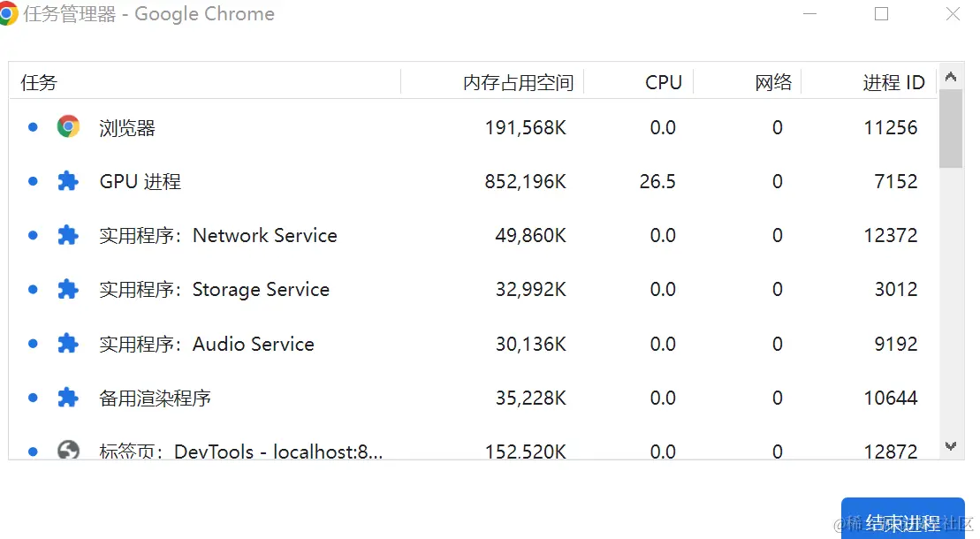
Task: Click the puzzle icon beside GPU 进程
Action: coord(68,181)
